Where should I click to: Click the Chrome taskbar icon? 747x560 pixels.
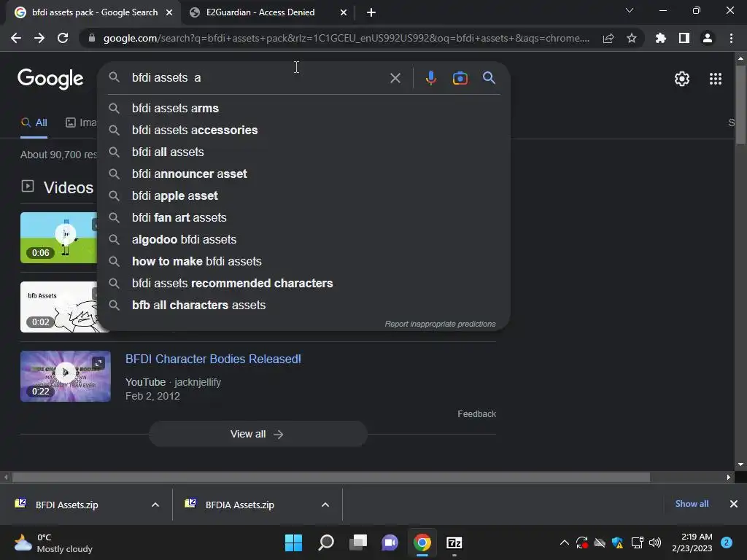tap(422, 542)
